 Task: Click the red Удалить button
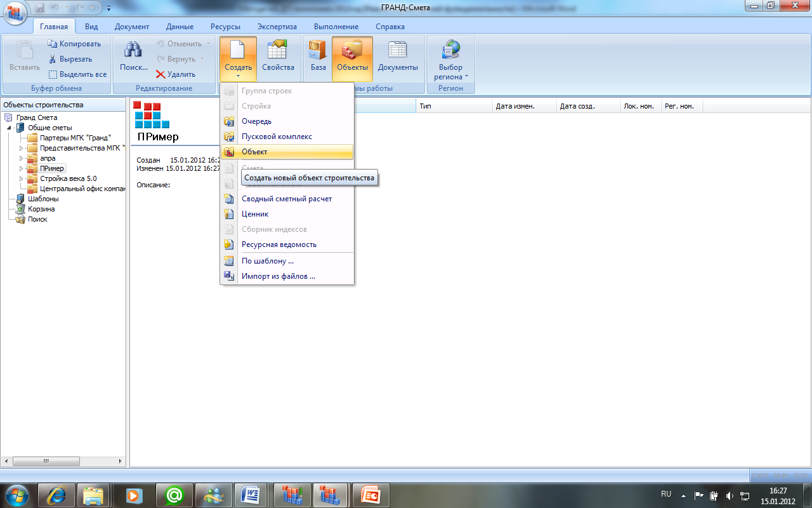click(x=176, y=74)
